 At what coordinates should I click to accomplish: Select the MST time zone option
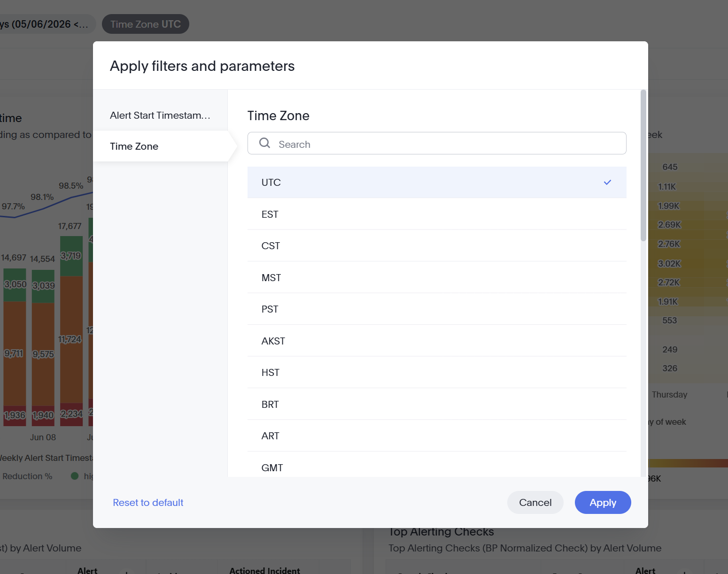pos(437,277)
